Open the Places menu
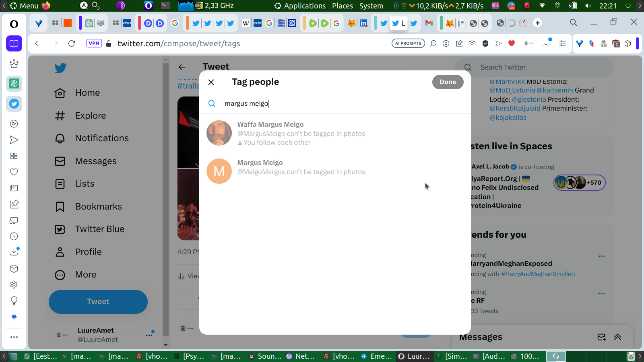The image size is (644, 362). (x=343, y=6)
